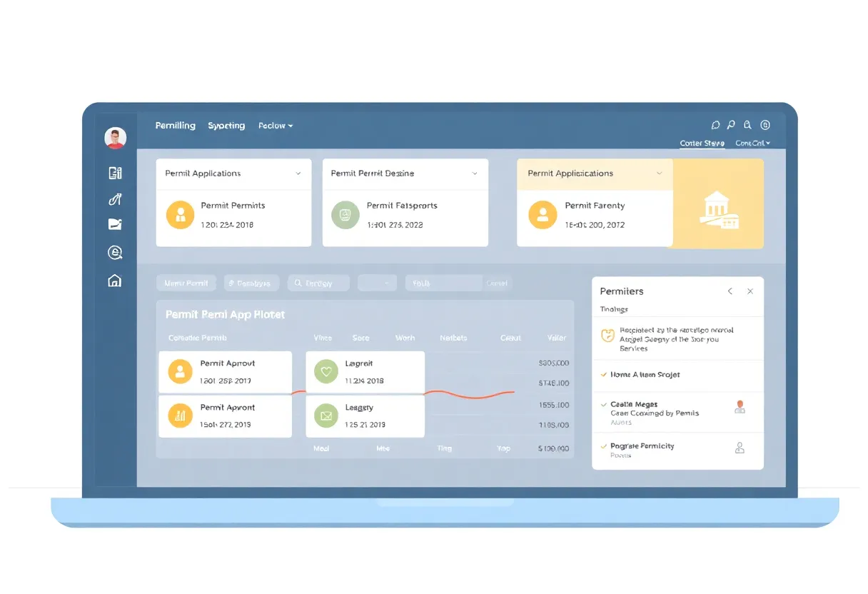Click the search icon in left sidebar
Screen dimensions: 868x594
116,252
